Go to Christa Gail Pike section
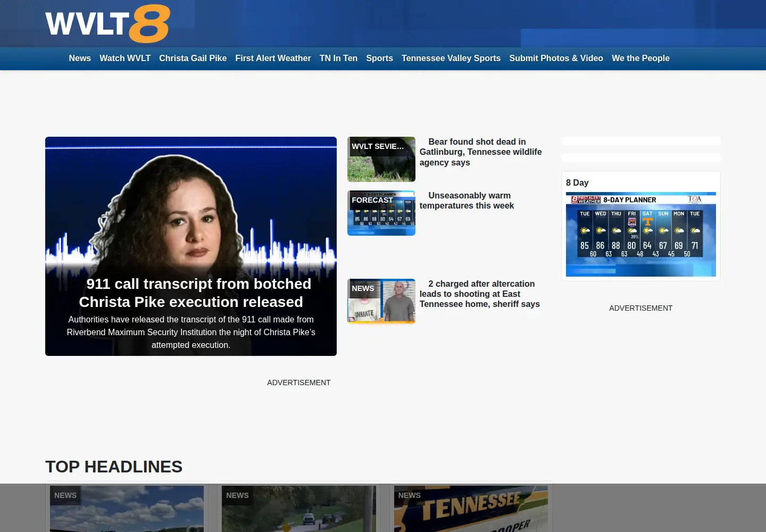The height and width of the screenshot is (532, 766). point(193,59)
